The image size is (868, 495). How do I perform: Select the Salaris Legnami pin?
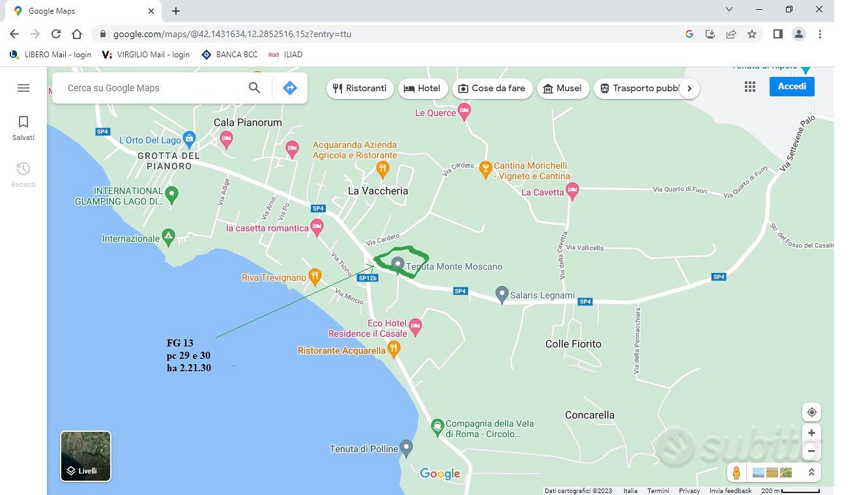(501, 294)
